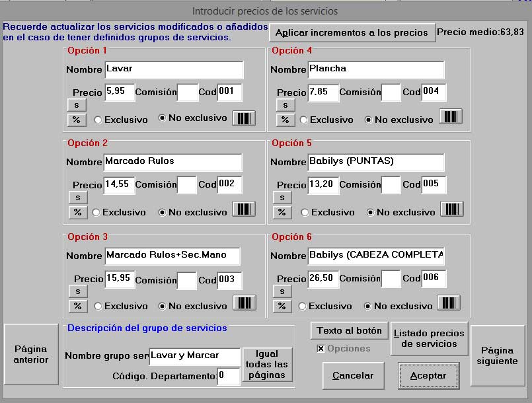Open barcode for Opción 3 service
This screenshot has height=403, width=532.
tap(245, 303)
